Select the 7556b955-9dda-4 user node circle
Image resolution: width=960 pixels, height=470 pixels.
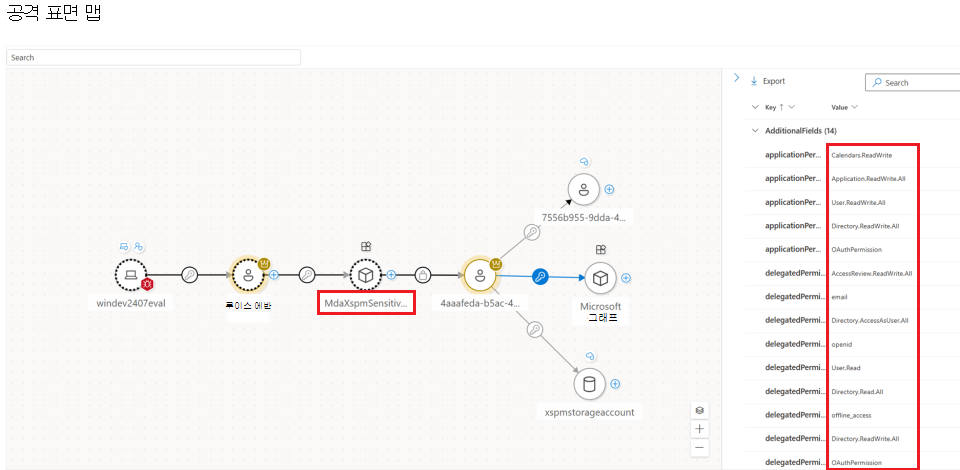[x=583, y=189]
